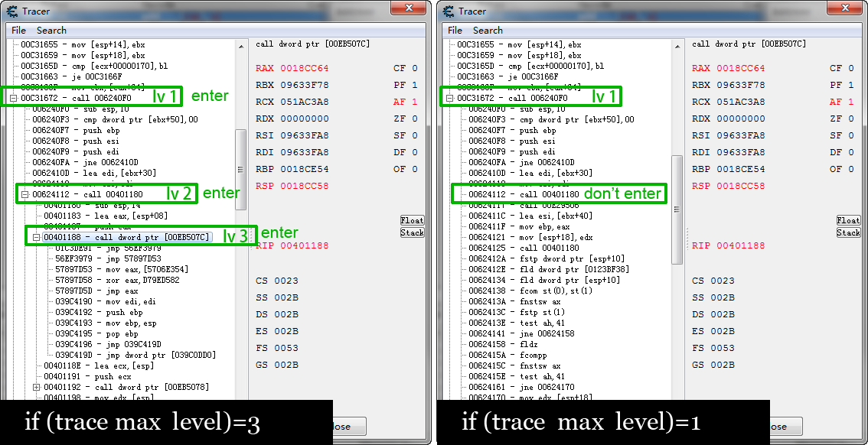Image resolution: width=868 pixels, height=445 pixels.
Task: Click the Cheat Engine icon in right Tracer title bar
Action: click(448, 11)
